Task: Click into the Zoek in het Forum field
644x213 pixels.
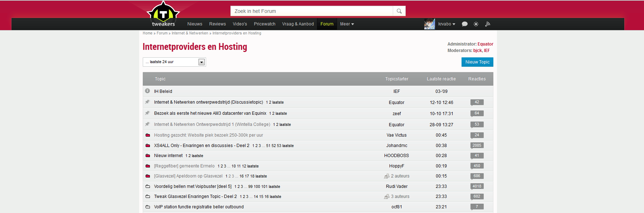Action: [312, 11]
